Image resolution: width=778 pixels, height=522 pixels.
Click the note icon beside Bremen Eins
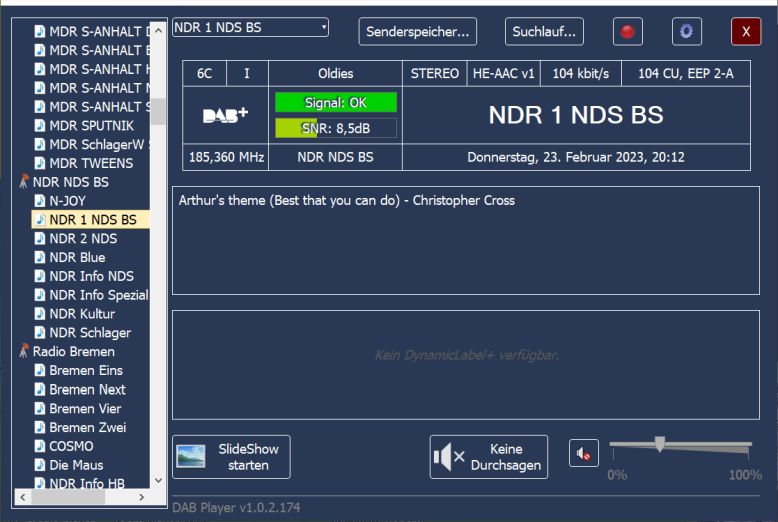click(x=40, y=370)
